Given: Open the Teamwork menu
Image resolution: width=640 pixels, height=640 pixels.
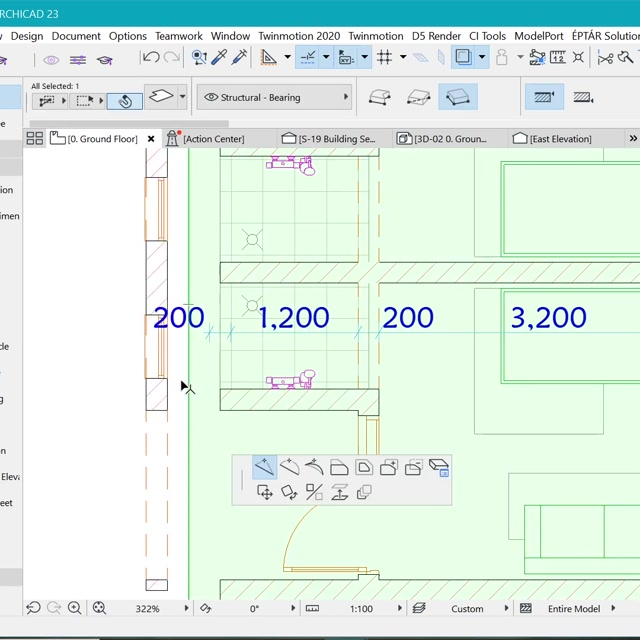Looking at the screenshot, I should tap(178, 36).
